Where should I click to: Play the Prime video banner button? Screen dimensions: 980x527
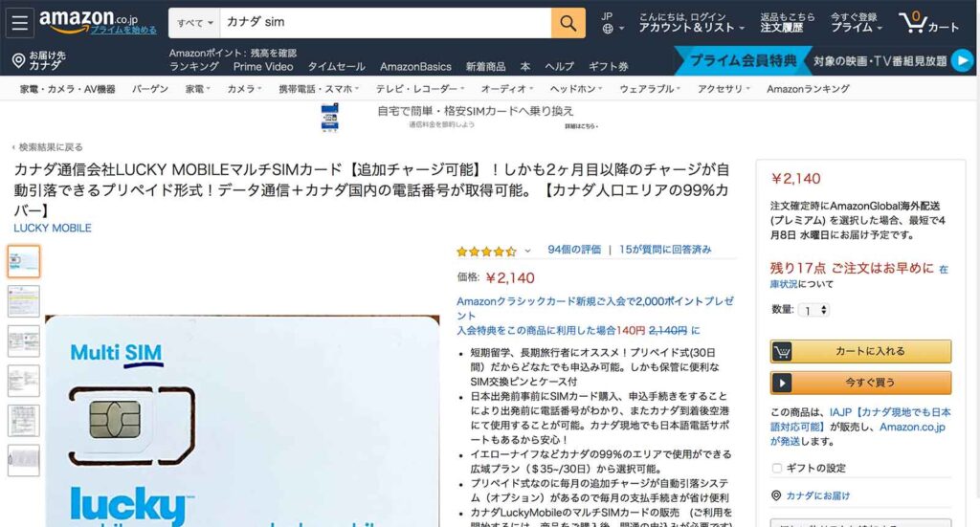tap(963, 60)
